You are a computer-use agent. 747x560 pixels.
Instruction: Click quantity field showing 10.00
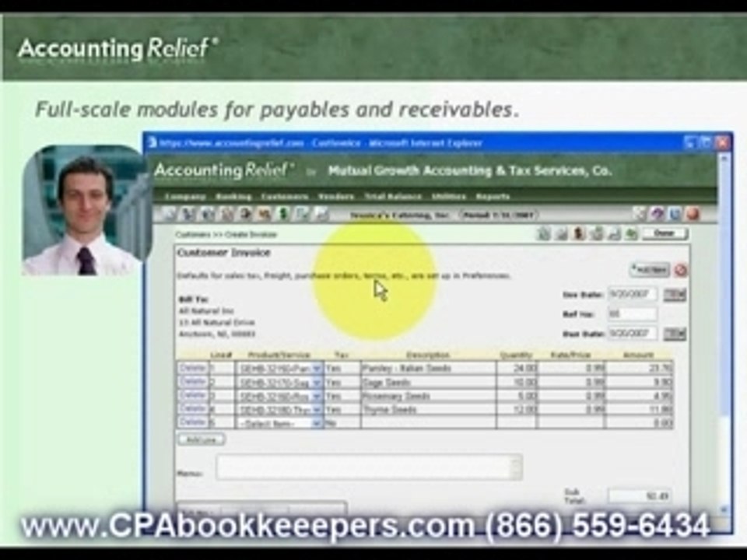(x=517, y=383)
